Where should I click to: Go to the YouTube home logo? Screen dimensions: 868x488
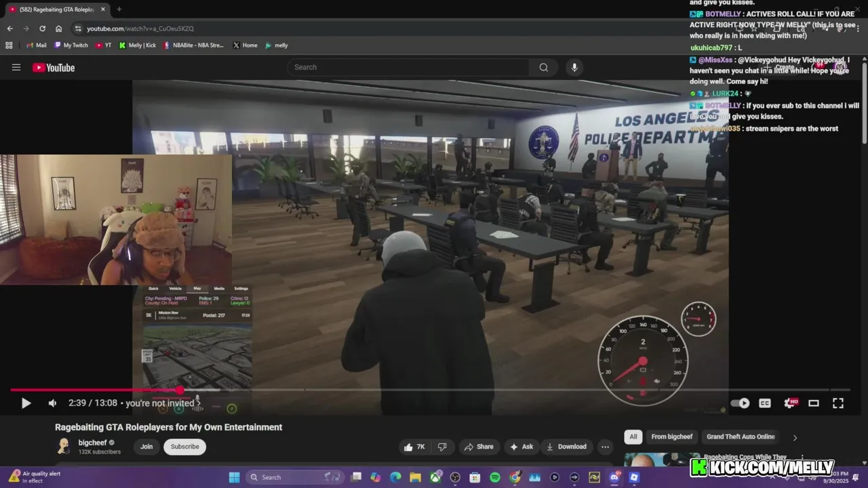54,67
